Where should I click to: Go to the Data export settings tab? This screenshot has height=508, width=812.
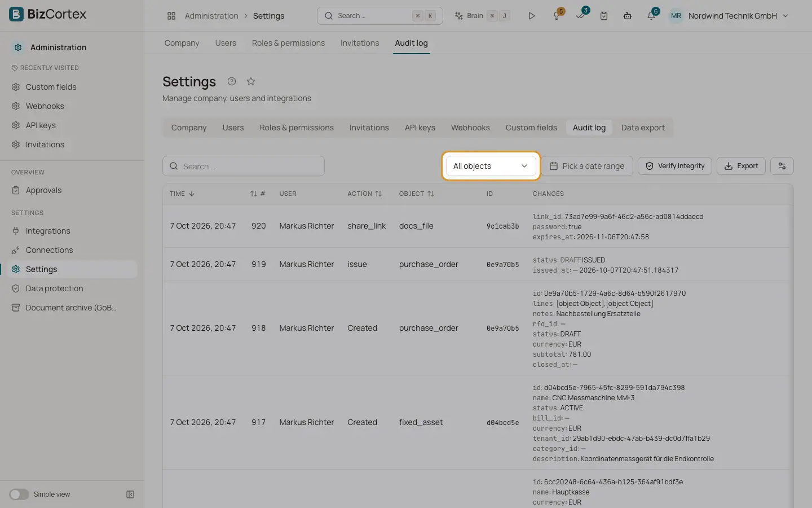(643, 128)
